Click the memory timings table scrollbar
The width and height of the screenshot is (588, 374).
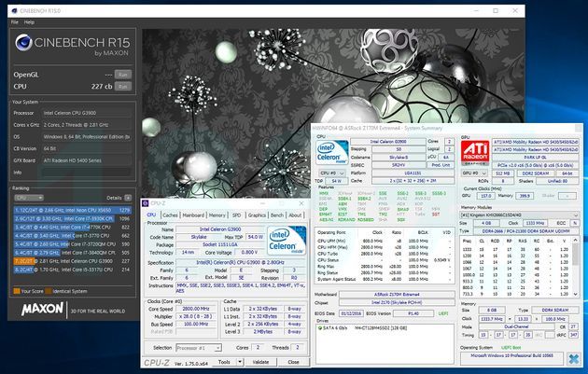click(x=576, y=267)
